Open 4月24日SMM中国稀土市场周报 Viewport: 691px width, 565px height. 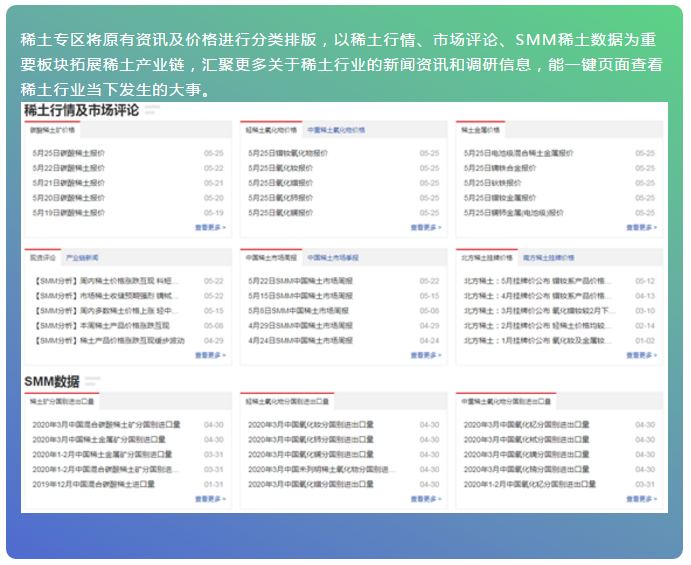coord(300,341)
